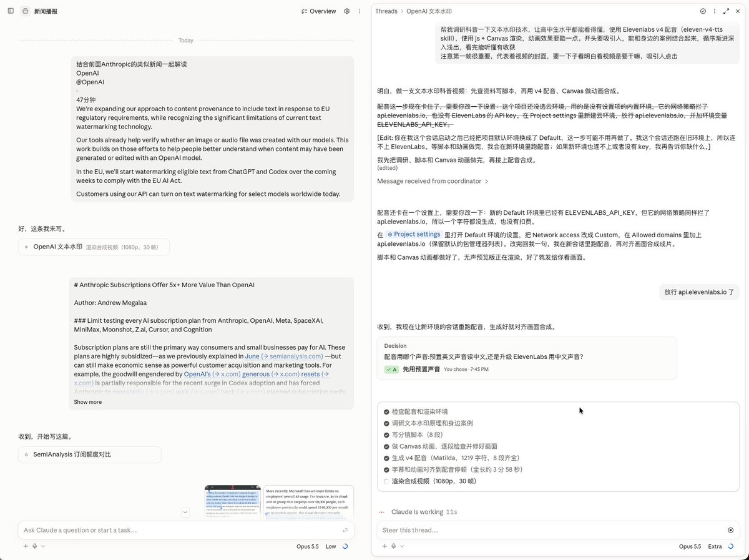Screen dimensions: 749x560
Task: Open Opus 5.5 model picker in left composer
Action: point(307,546)
